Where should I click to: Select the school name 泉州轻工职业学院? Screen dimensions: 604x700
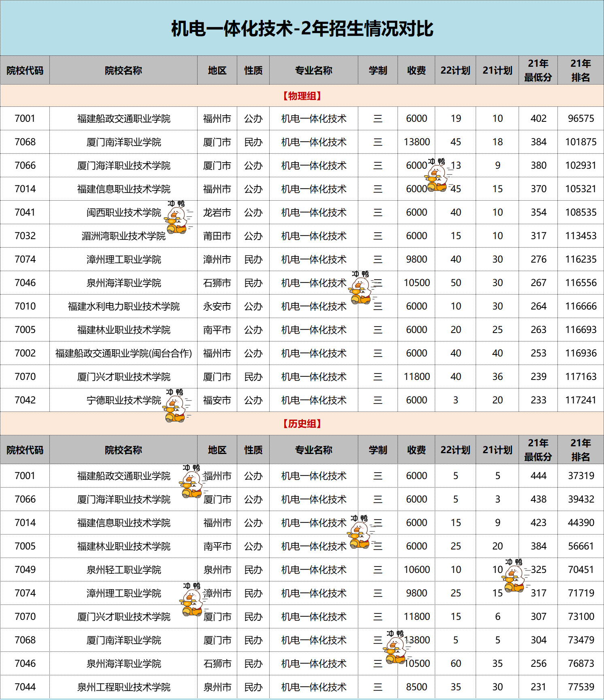[x=123, y=570]
